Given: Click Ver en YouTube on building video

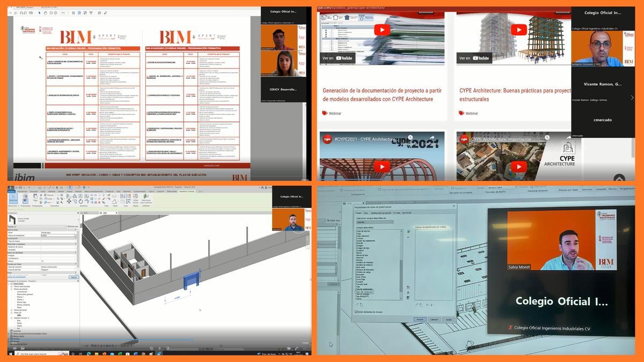Looking at the screenshot, I should [x=475, y=58].
